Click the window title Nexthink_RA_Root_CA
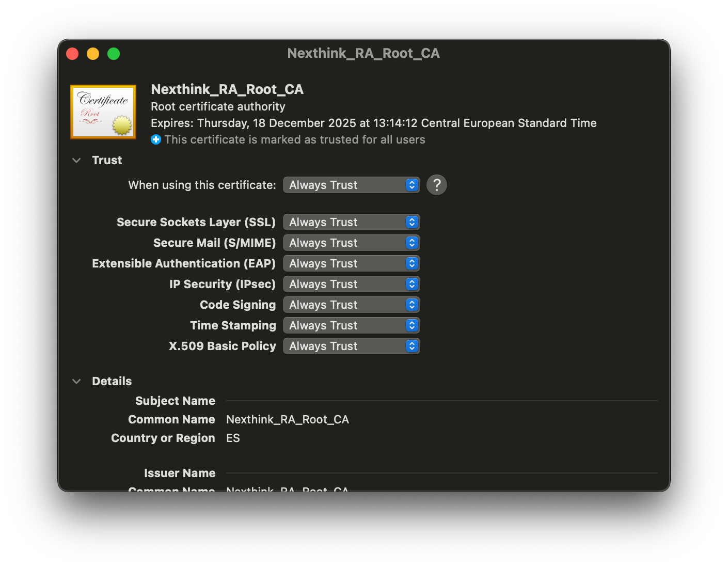The width and height of the screenshot is (728, 568). (x=363, y=53)
